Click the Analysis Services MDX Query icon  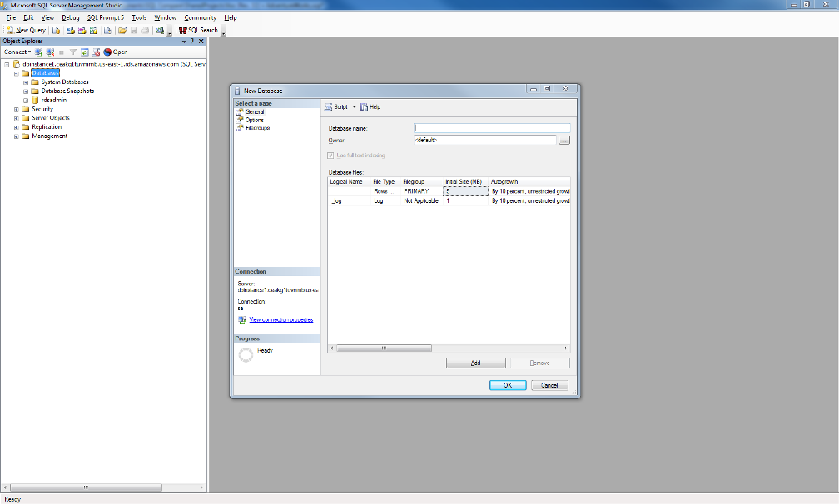(70, 31)
